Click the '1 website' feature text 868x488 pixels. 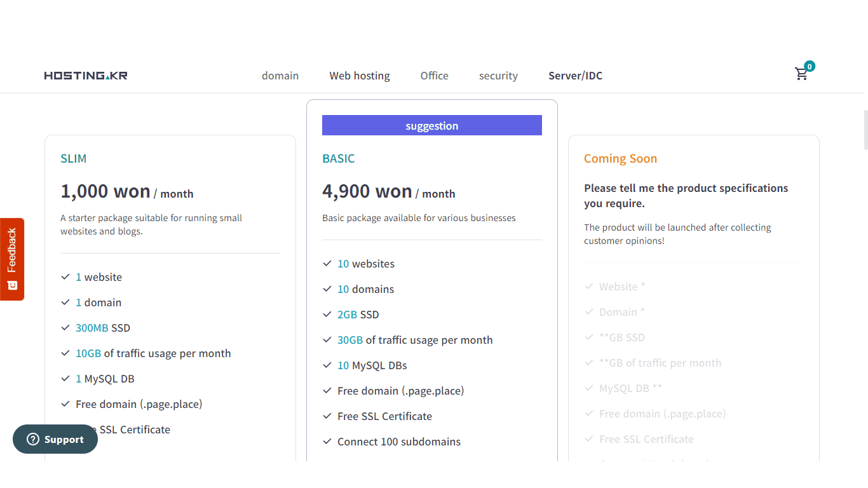(98, 277)
